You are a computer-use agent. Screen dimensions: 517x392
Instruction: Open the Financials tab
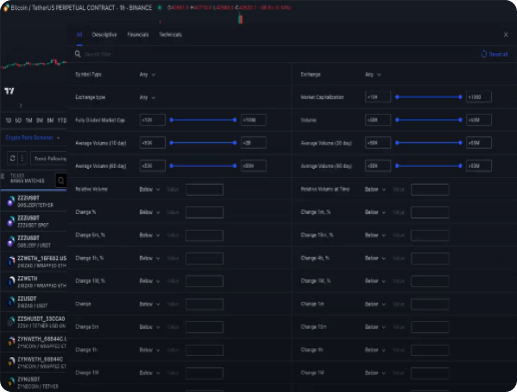click(x=138, y=35)
